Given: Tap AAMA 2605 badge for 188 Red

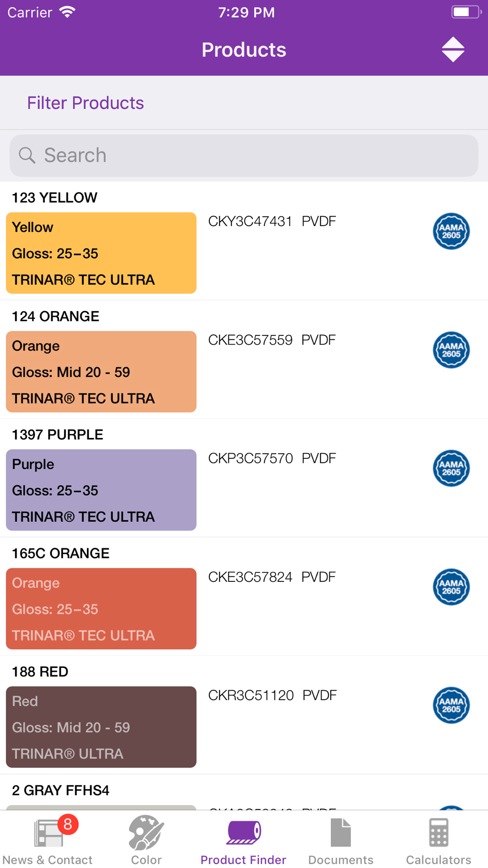Looking at the screenshot, I should coord(451,705).
